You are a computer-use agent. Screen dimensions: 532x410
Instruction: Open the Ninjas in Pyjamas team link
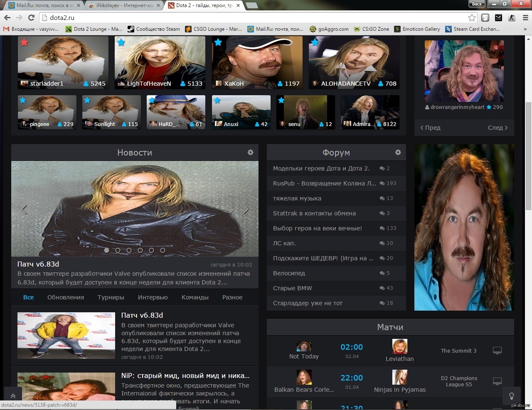pyautogui.click(x=400, y=390)
